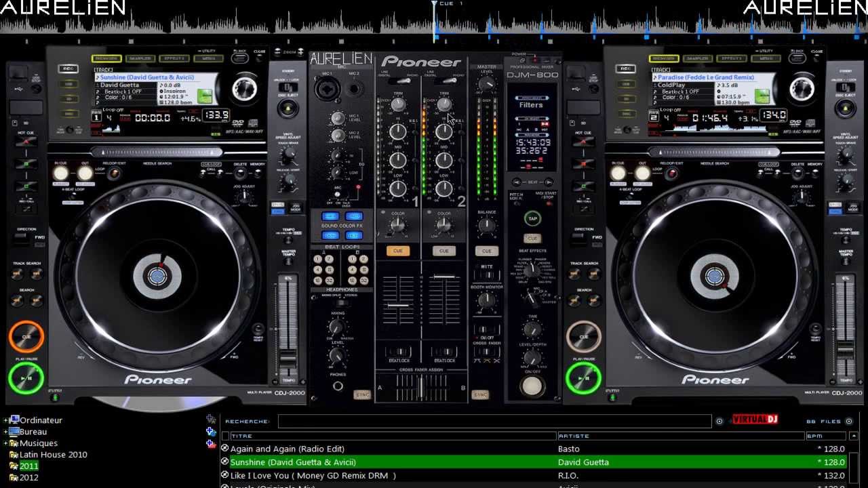
Task: Click the mixer TAP tempo button
Action: click(x=532, y=219)
